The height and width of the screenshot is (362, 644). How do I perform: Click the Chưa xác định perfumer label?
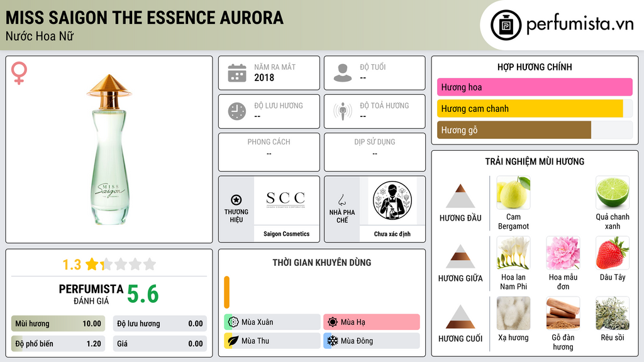tap(392, 234)
